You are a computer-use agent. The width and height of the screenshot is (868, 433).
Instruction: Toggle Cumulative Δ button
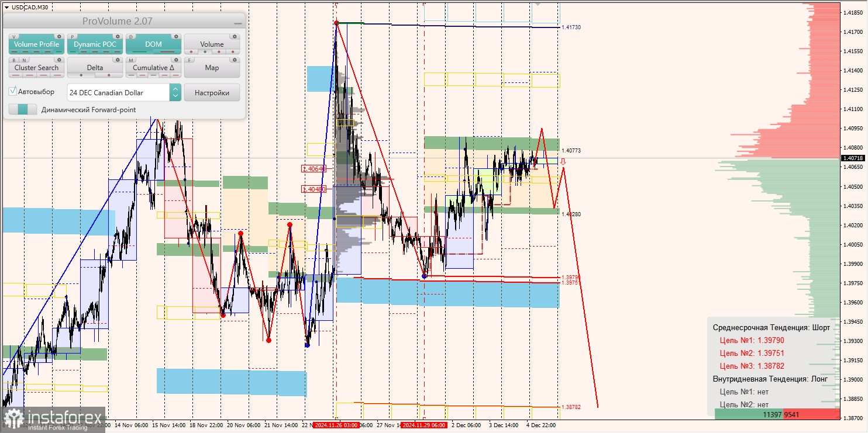click(x=153, y=67)
